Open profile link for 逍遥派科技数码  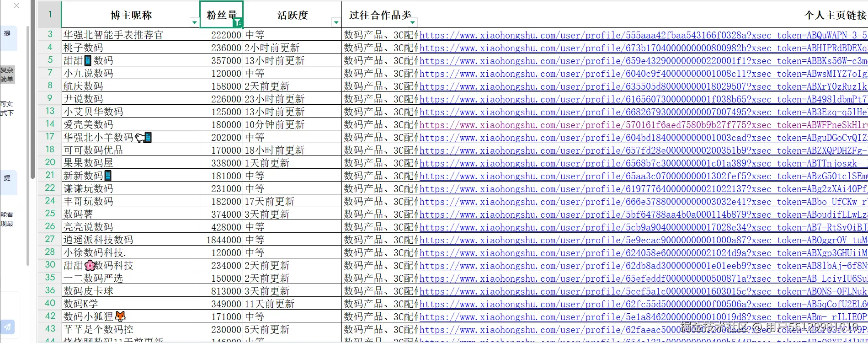[x=643, y=240]
